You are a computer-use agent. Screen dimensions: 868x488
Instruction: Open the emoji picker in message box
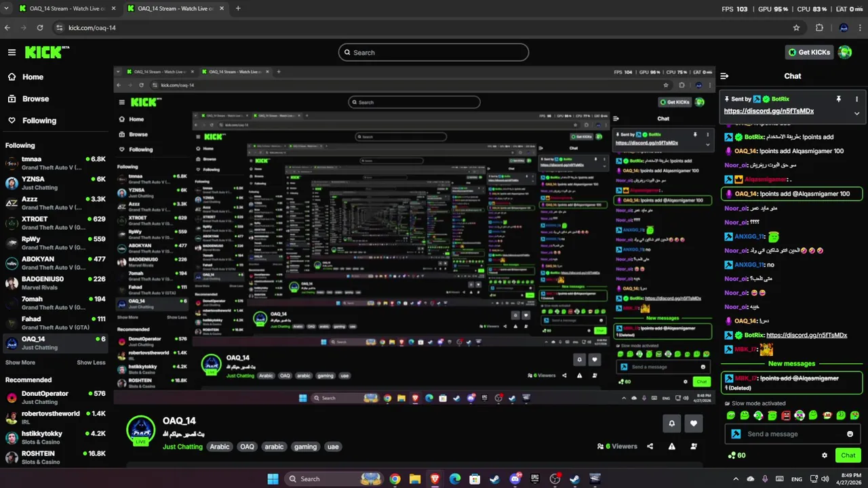pyautogui.click(x=850, y=434)
